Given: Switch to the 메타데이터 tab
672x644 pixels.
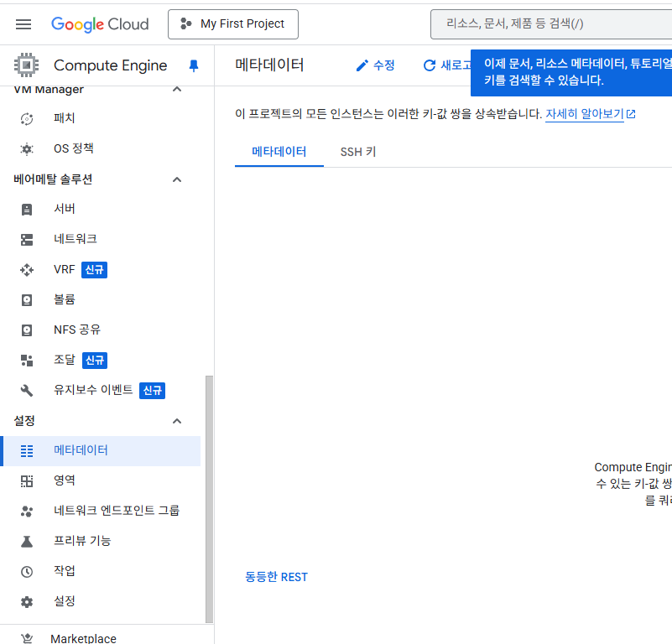Looking at the screenshot, I should [x=279, y=152].
